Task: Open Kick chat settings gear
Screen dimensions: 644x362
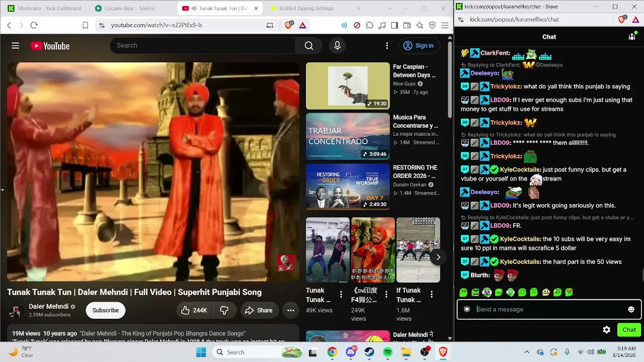Action: pos(607,330)
